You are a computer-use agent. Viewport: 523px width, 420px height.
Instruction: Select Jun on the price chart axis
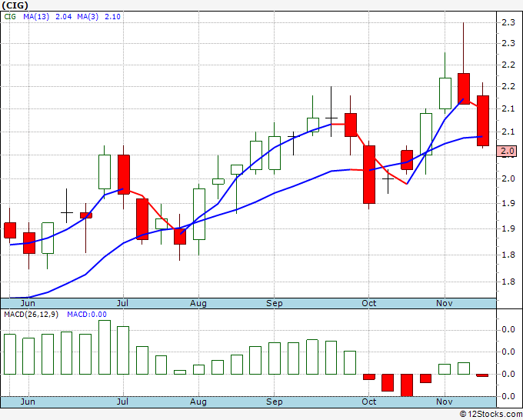(28, 303)
